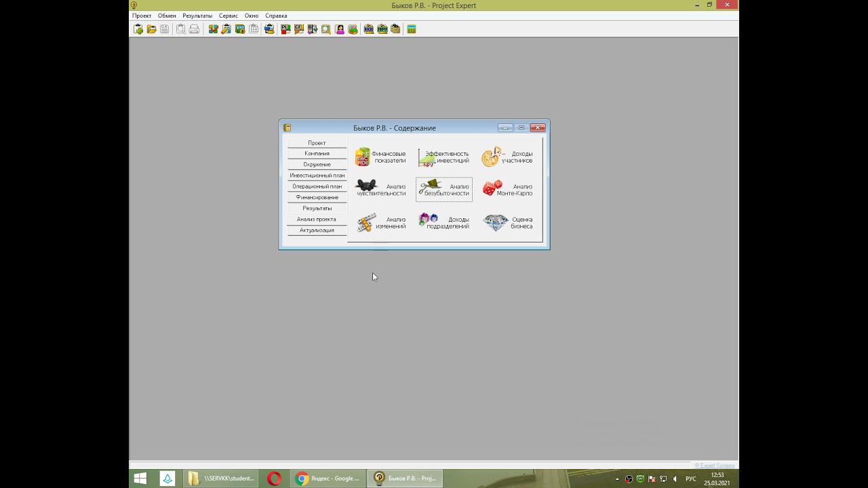This screenshot has width=868, height=488.
Task: Click the New project toolbar icon
Action: (138, 29)
